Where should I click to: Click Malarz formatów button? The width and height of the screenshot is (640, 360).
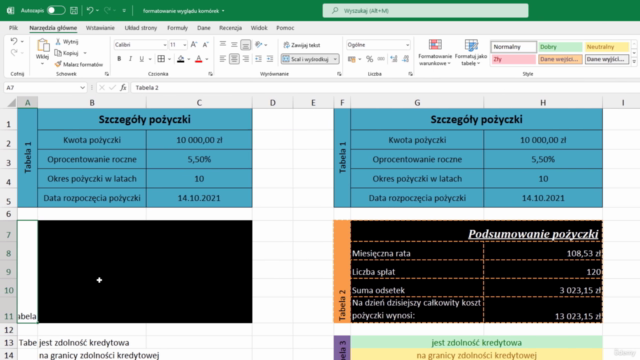coord(79,64)
